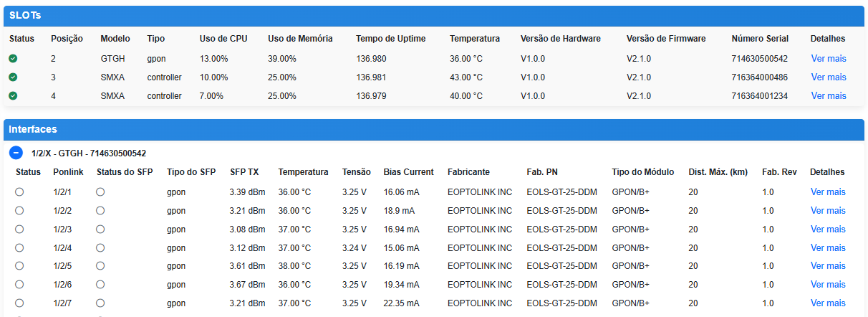Click the Interfaces panel header
This screenshot has height=317, width=868.
(433, 129)
